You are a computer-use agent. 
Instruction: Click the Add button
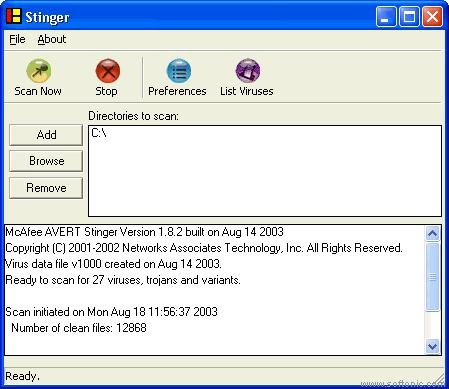tap(46, 135)
